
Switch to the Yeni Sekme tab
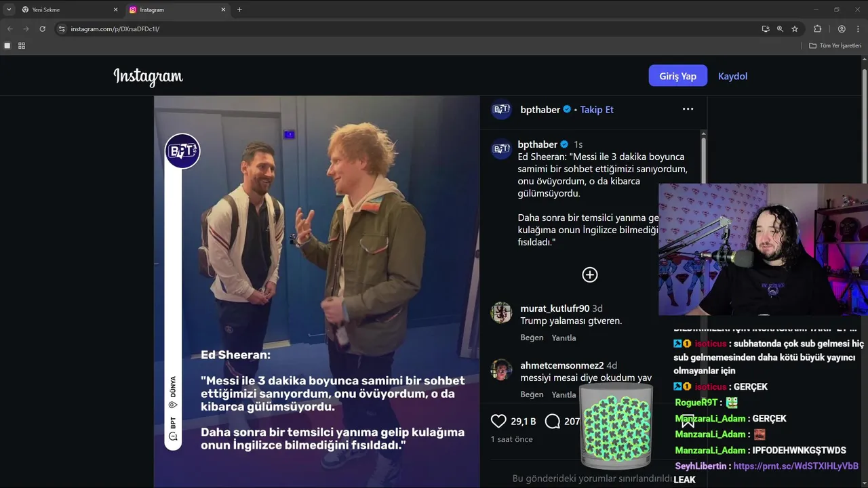(x=70, y=9)
